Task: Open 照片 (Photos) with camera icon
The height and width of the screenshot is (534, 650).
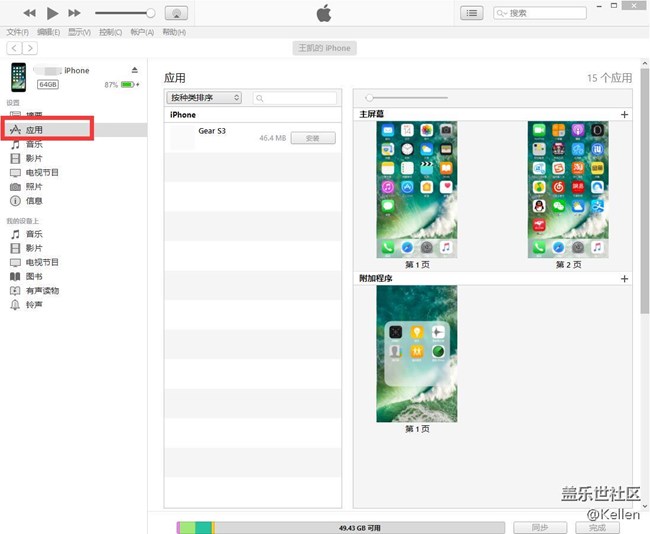Action: (34, 187)
